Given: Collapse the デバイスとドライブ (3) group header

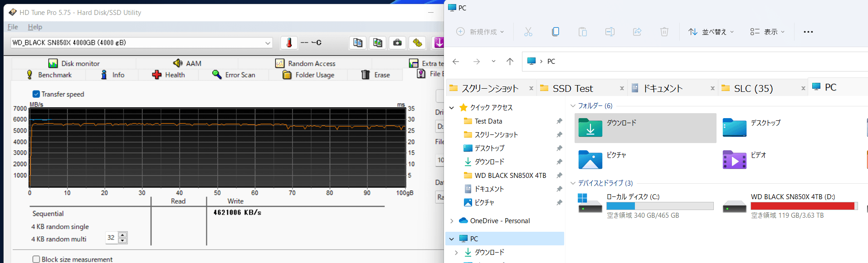Looking at the screenshot, I should [573, 183].
